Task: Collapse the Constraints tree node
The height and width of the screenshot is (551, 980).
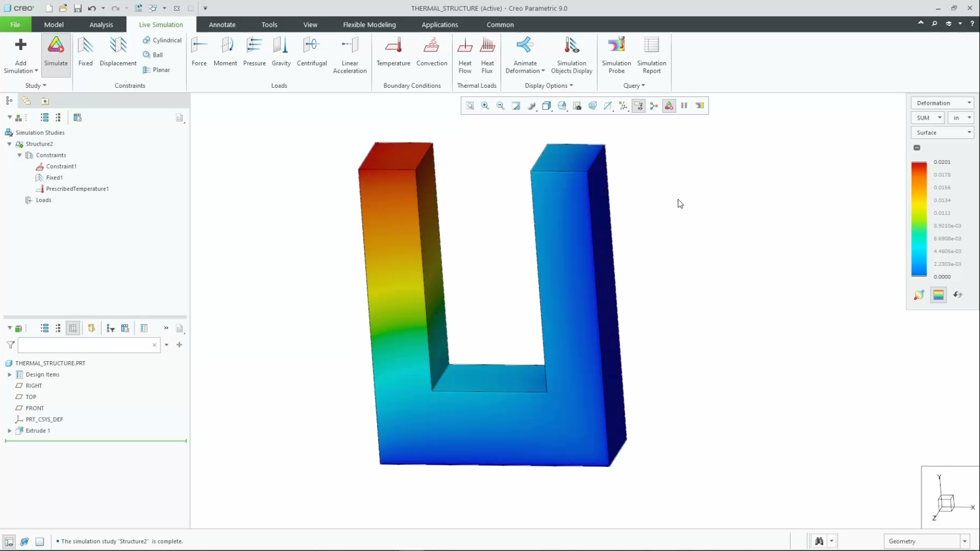Action: pyautogui.click(x=19, y=155)
